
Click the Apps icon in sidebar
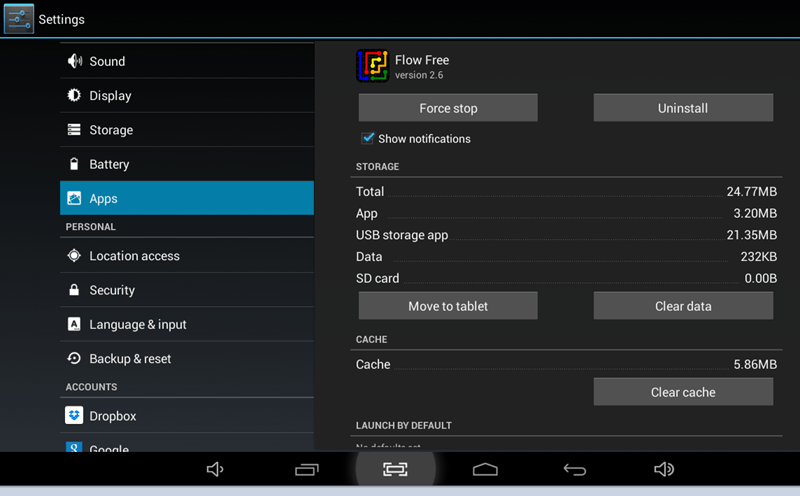point(74,198)
